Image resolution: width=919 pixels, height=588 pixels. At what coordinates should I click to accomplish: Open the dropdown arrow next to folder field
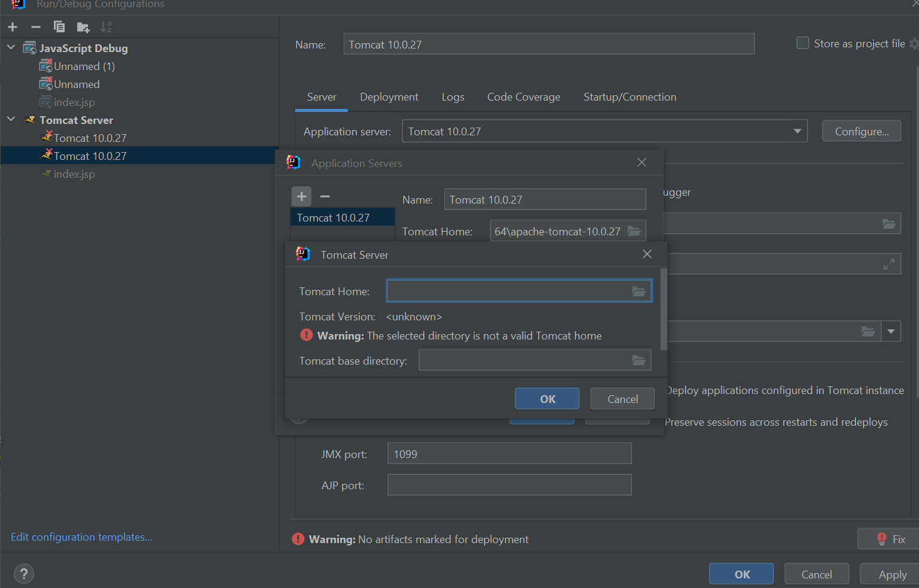click(891, 331)
